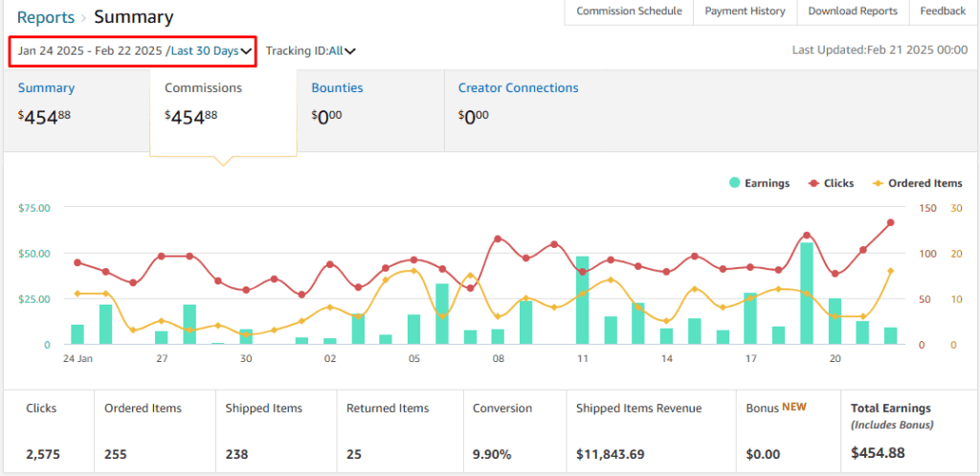Toggle the Earnings legend item

pyautogui.click(x=759, y=183)
